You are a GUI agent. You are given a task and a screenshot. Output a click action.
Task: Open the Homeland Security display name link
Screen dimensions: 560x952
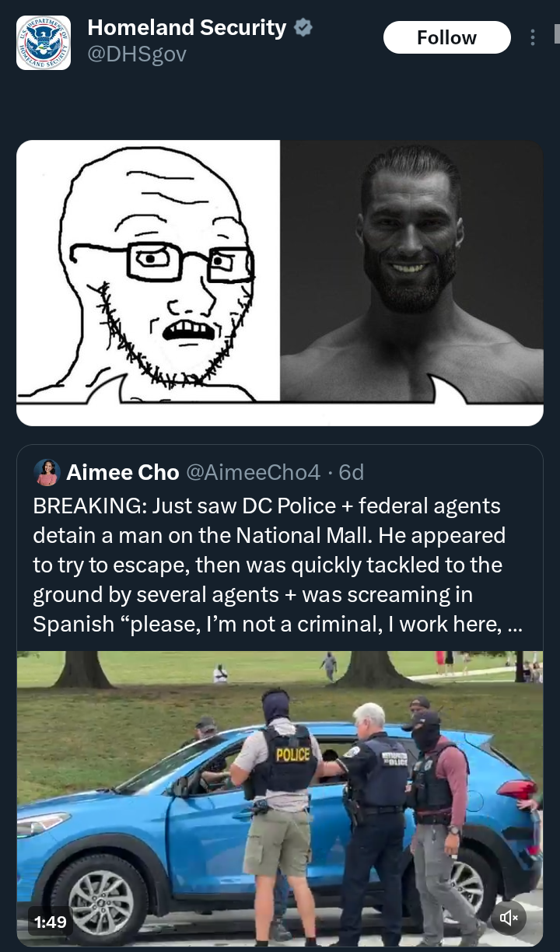(187, 27)
